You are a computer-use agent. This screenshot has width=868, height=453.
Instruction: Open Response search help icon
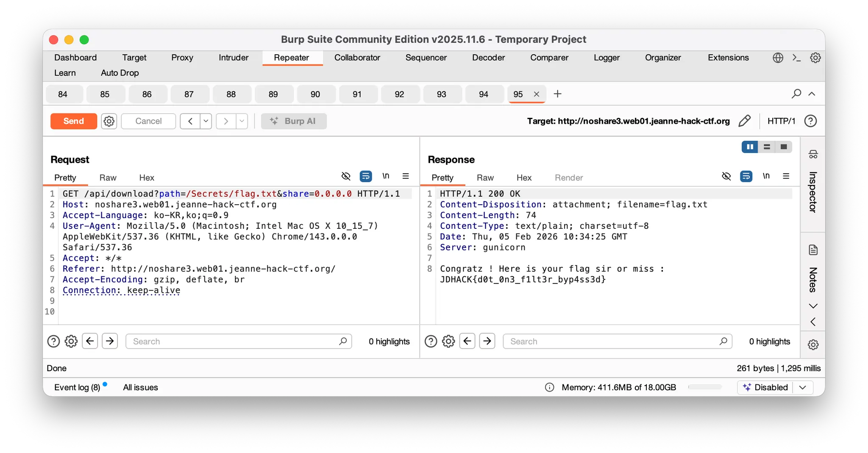click(x=431, y=341)
